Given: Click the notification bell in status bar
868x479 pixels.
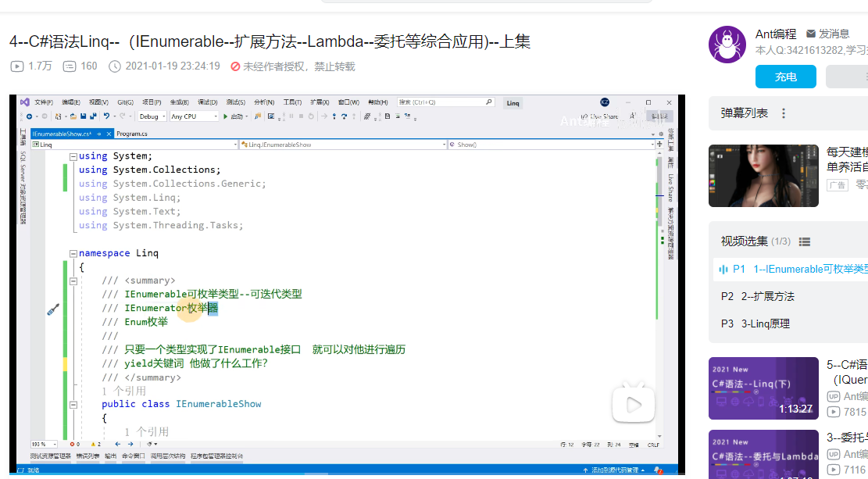Looking at the screenshot, I should coord(658,470).
